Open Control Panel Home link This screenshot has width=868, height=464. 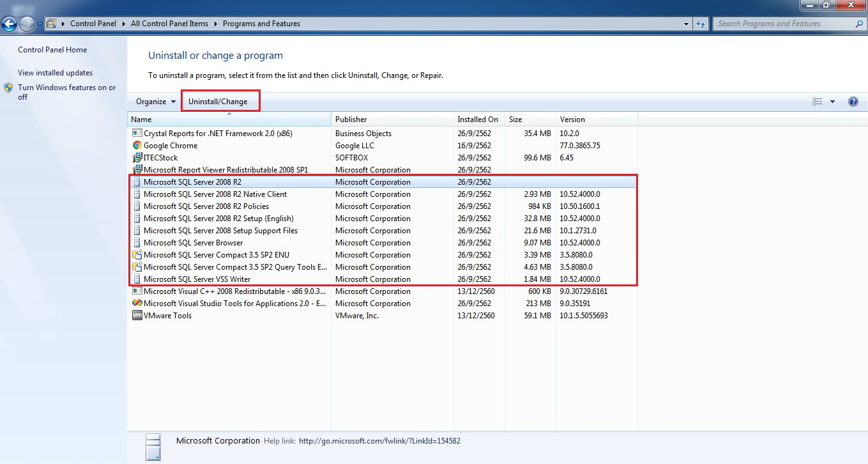(x=52, y=50)
